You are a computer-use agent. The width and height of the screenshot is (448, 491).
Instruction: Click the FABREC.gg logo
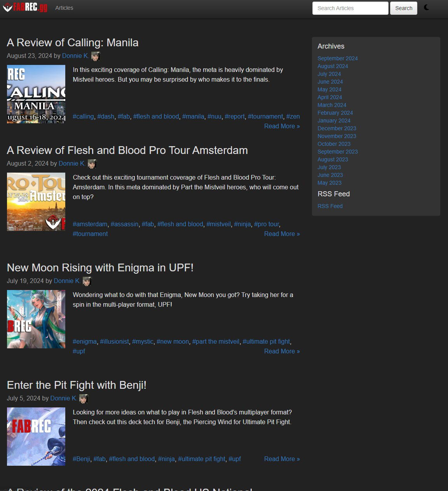(25, 7)
